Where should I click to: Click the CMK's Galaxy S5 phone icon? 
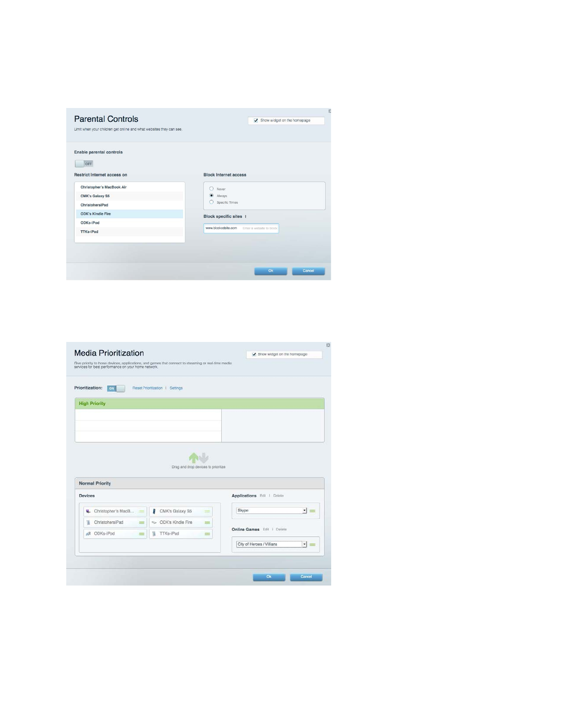click(x=154, y=511)
